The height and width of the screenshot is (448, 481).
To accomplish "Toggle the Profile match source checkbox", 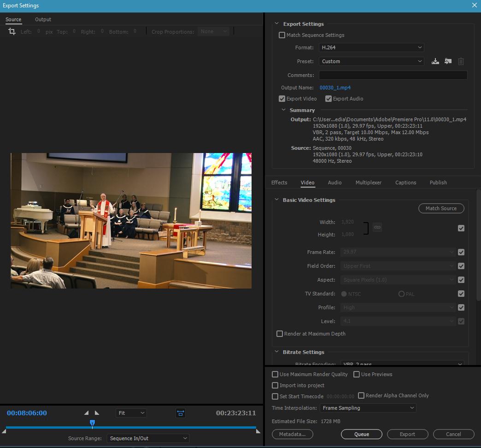I will tap(461, 307).
